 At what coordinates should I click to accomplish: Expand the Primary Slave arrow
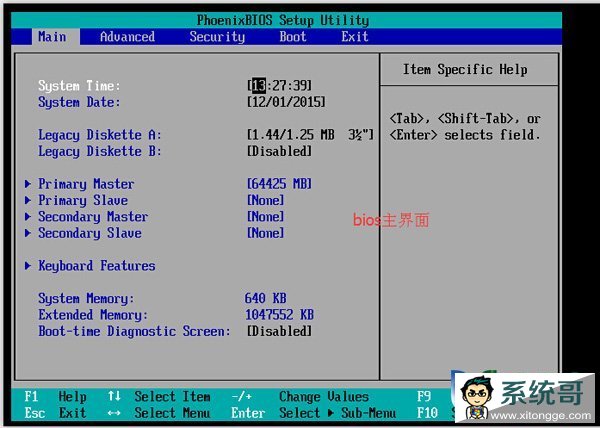(x=28, y=200)
